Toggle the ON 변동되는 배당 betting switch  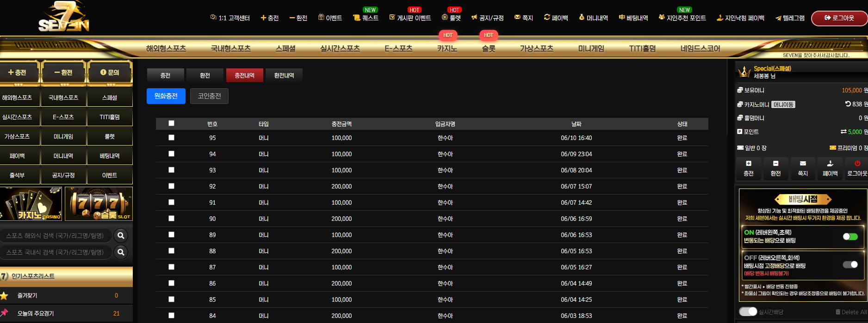pos(850,237)
